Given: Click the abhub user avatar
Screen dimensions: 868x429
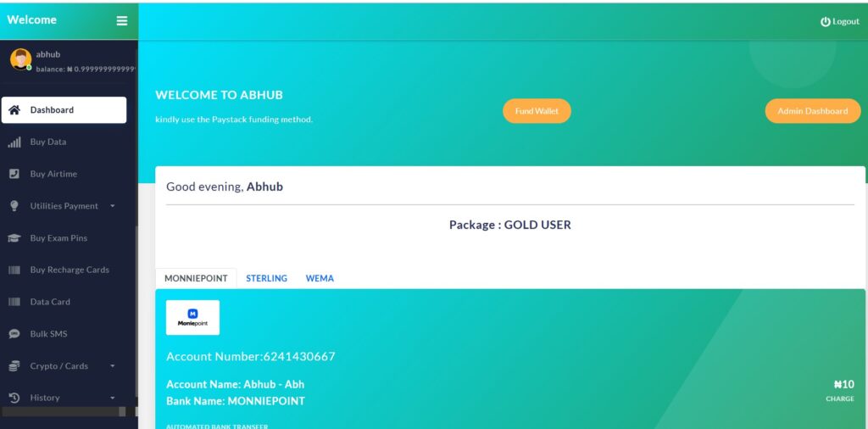Looking at the screenshot, I should [21, 59].
